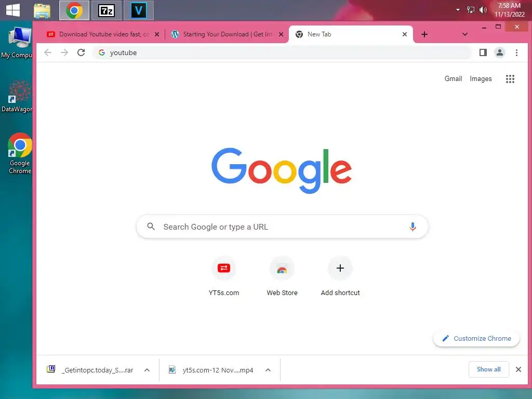The height and width of the screenshot is (399, 532).
Task: Open 7-Zip from taskbar
Action: tap(107, 10)
